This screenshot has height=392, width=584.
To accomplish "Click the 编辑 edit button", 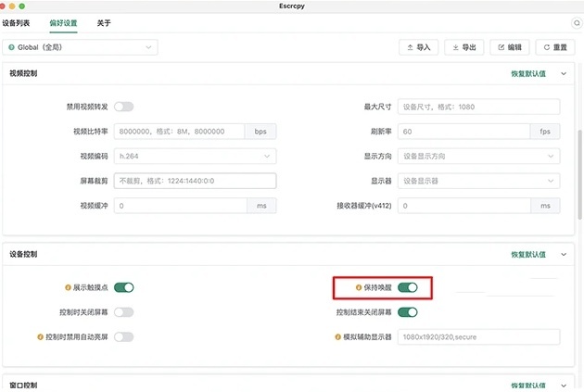I will tap(510, 47).
